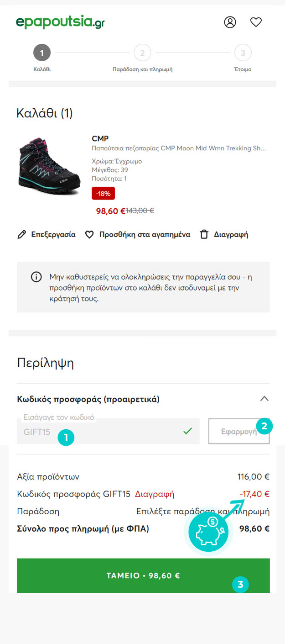Click the Εφαρμογή apply button

pos(239,431)
